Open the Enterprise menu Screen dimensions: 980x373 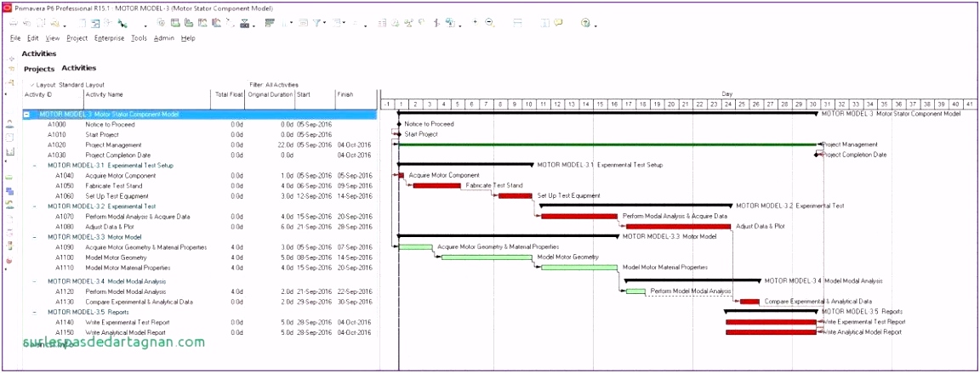(110, 38)
